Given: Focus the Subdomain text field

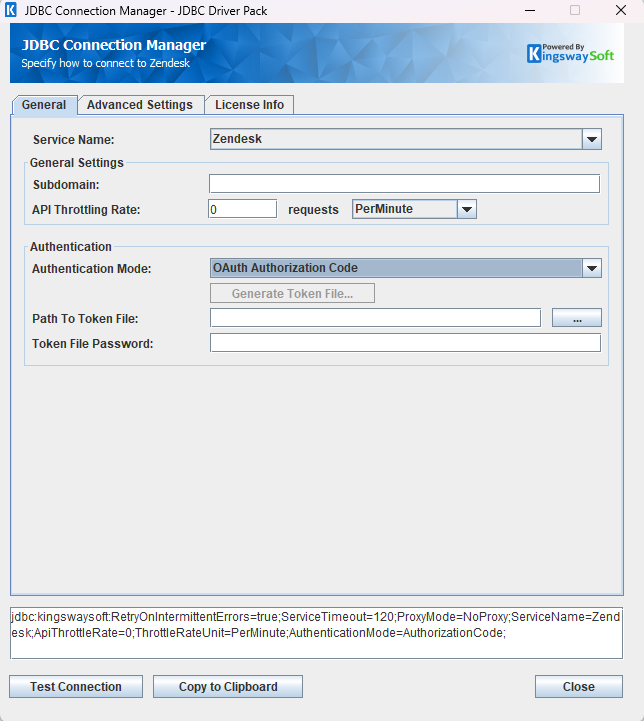Looking at the screenshot, I should pyautogui.click(x=404, y=184).
